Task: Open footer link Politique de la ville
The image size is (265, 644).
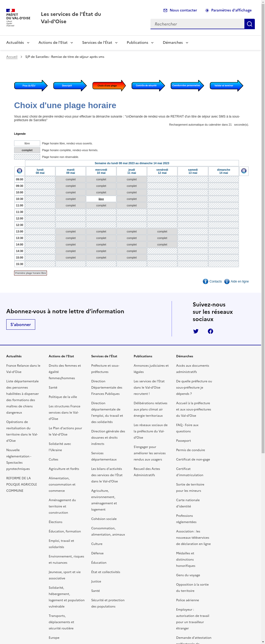Action: (x=63, y=397)
